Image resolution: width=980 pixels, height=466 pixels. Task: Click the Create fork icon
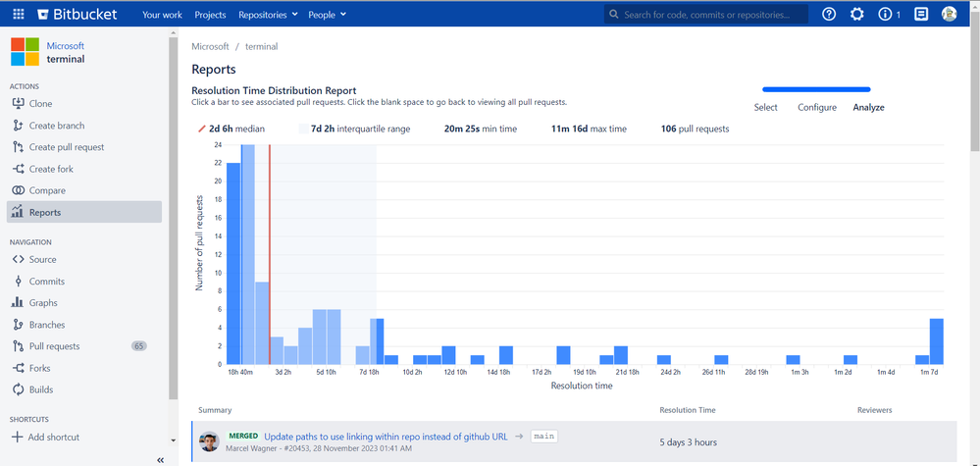[x=18, y=170]
